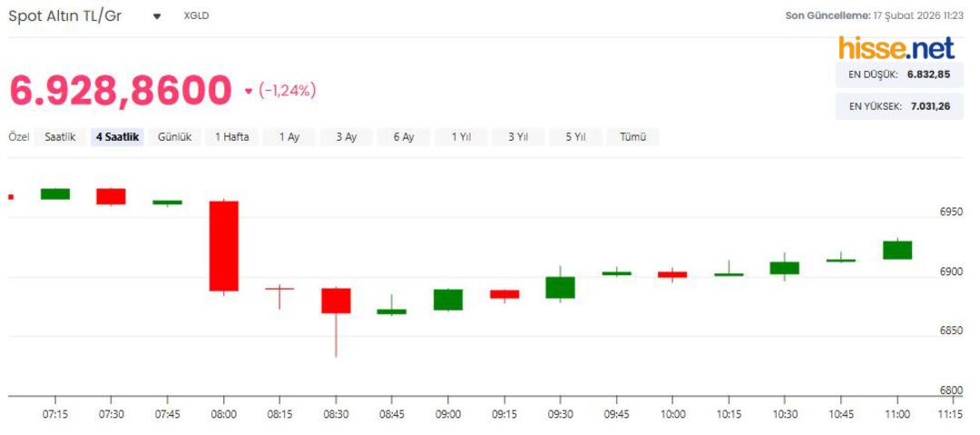This screenshot has width=980, height=435.
Task: Click the red 08:30 candle with long wick
Action: 336,301
